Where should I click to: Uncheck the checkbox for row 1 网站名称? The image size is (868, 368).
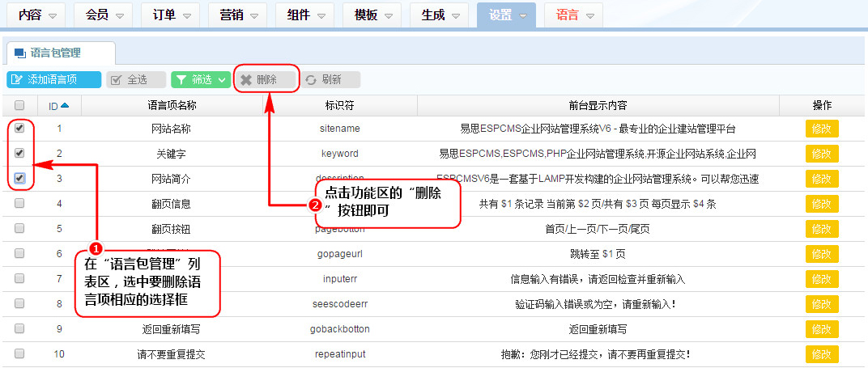click(19, 128)
